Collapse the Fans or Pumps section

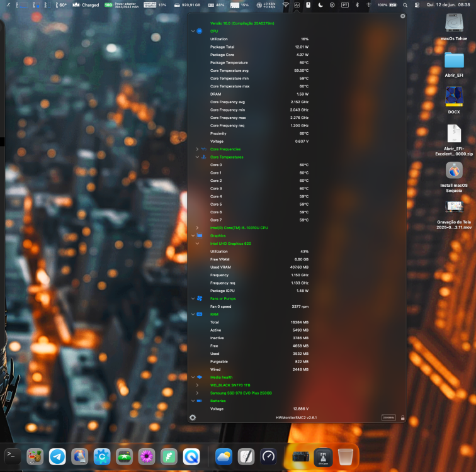193,298
